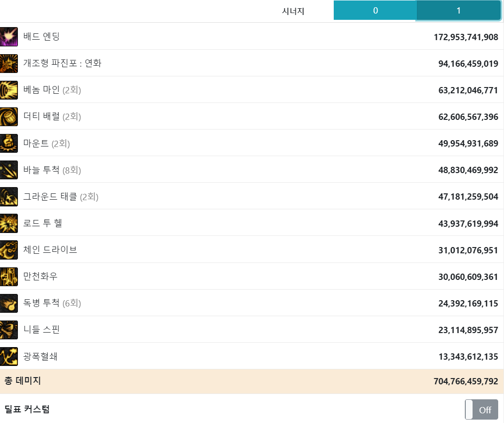Select damage value 62,606,567,396
Screen dimensions: 504x423
(x=468, y=117)
